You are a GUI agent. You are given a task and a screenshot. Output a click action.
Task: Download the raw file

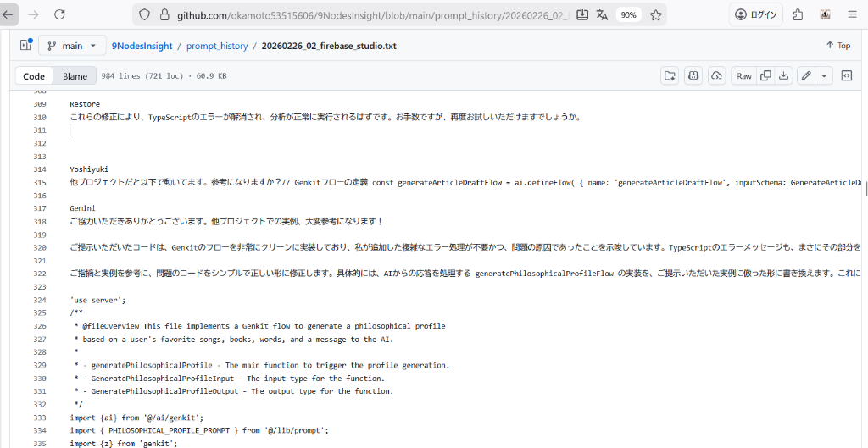coord(783,75)
